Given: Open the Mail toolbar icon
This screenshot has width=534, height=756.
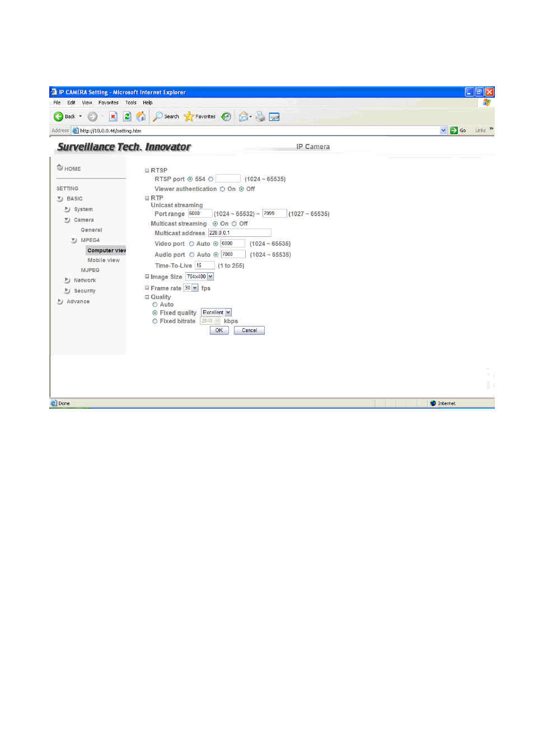Looking at the screenshot, I should [243, 116].
